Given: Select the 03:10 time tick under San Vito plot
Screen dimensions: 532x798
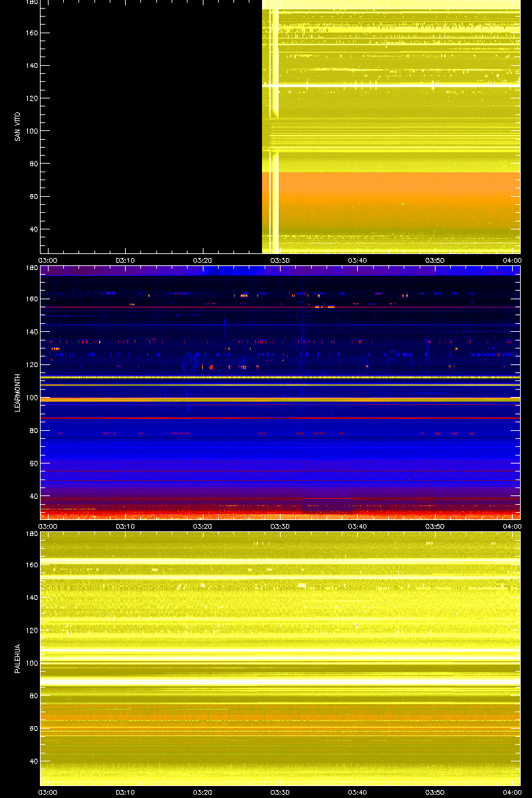Looking at the screenshot, I should 124,260.
